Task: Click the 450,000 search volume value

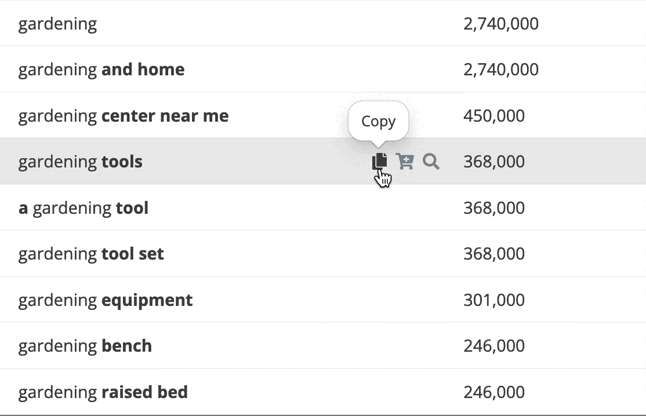Action: 494,116
